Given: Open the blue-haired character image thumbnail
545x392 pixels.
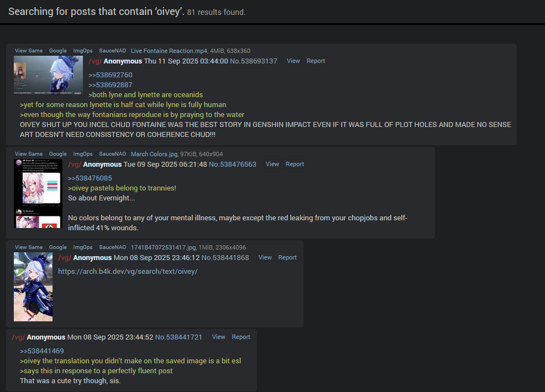Looking at the screenshot, I should coord(33,287).
